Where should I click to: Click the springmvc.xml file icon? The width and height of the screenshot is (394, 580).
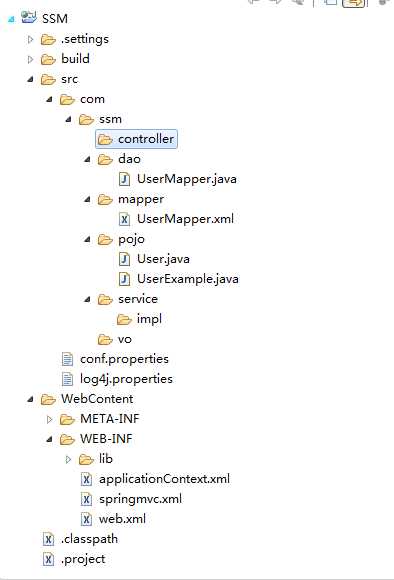[x=86, y=499]
